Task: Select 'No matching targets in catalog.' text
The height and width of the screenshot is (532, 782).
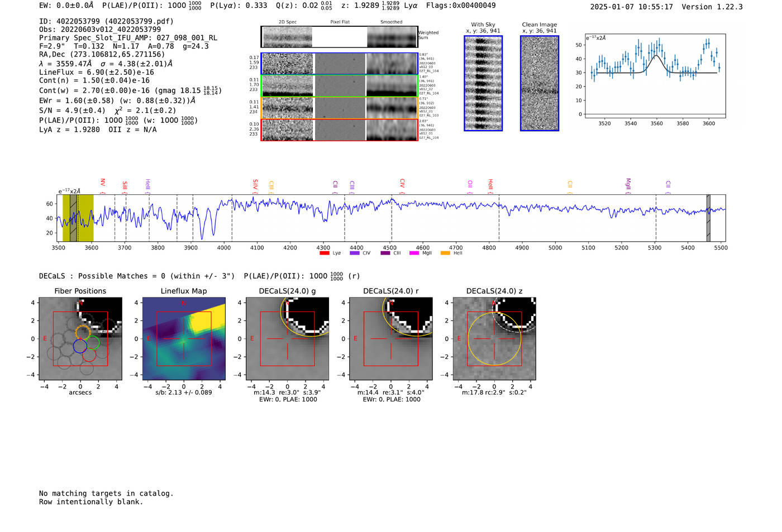Action: [106, 493]
